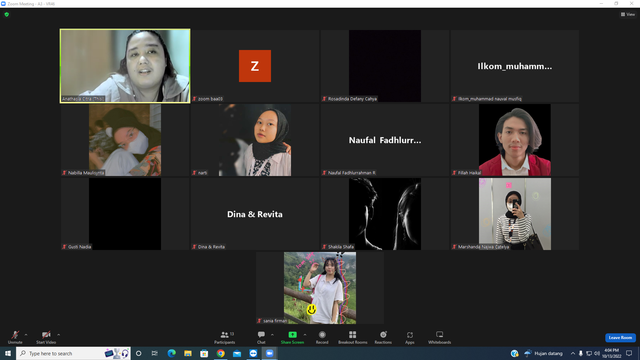Screen dimensions: 640x360
Task: Click the Leave Room button
Action: [x=620, y=338]
